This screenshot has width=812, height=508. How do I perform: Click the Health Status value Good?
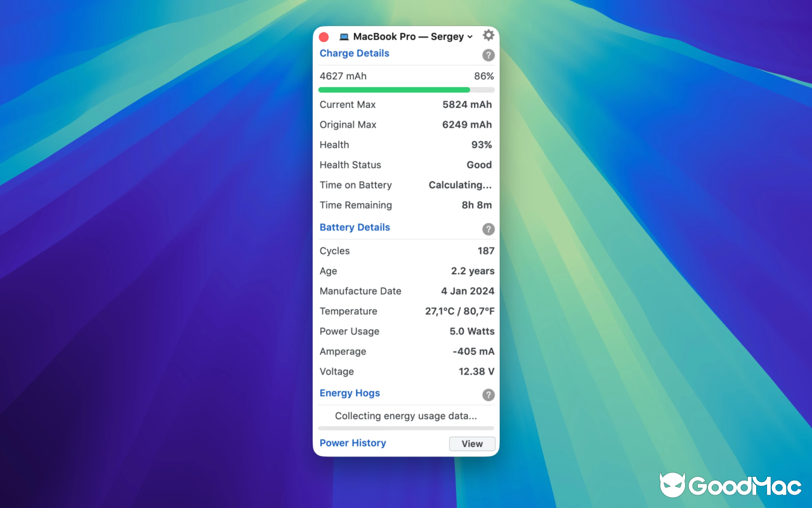click(x=479, y=164)
